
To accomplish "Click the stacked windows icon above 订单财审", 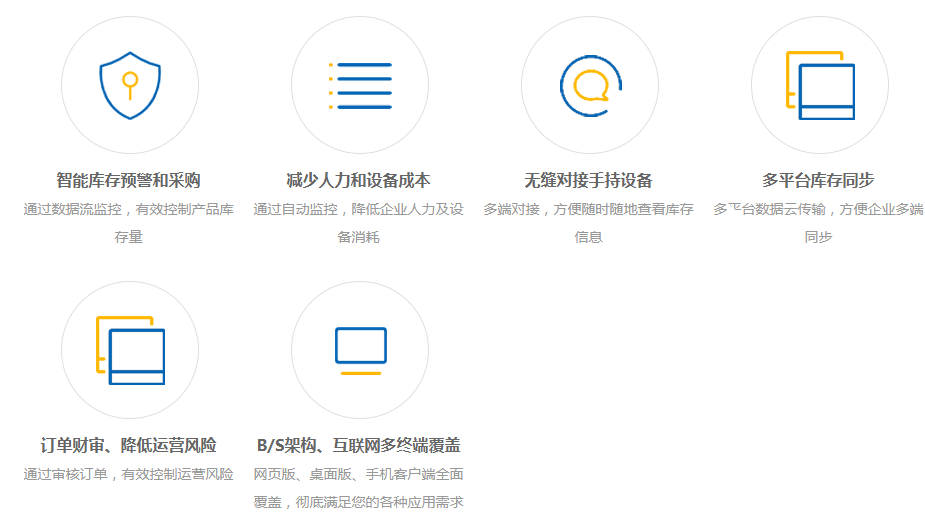I will (x=130, y=350).
